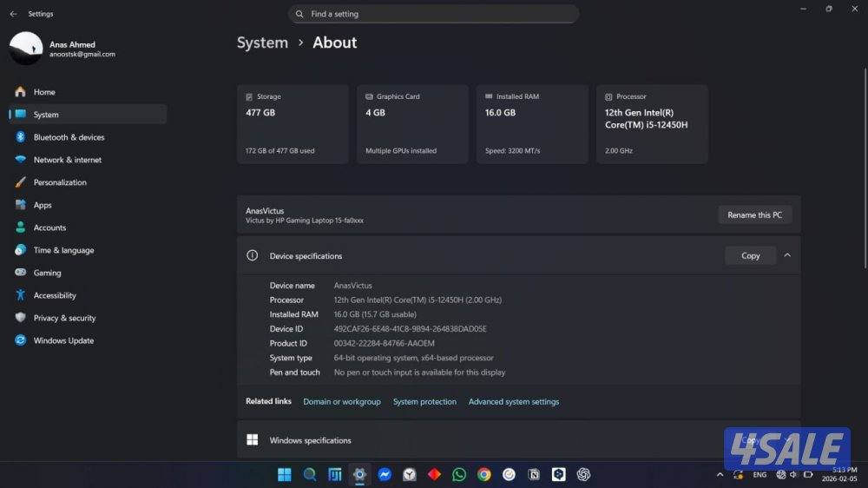Click the battery tray icon
Screen dimensions: 868x488
point(808,475)
